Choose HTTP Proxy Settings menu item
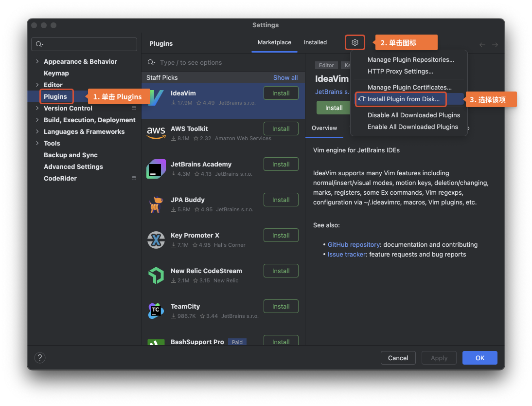This screenshot has height=406, width=532. pyautogui.click(x=400, y=72)
